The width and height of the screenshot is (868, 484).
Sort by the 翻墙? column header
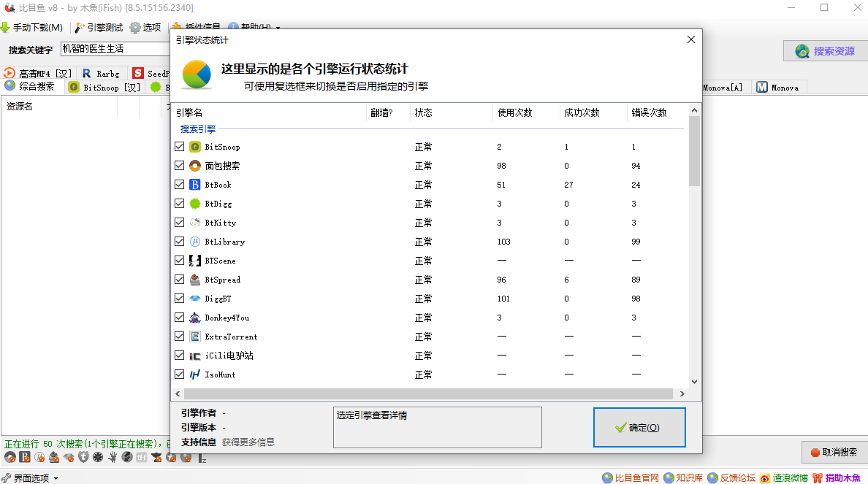click(x=388, y=112)
